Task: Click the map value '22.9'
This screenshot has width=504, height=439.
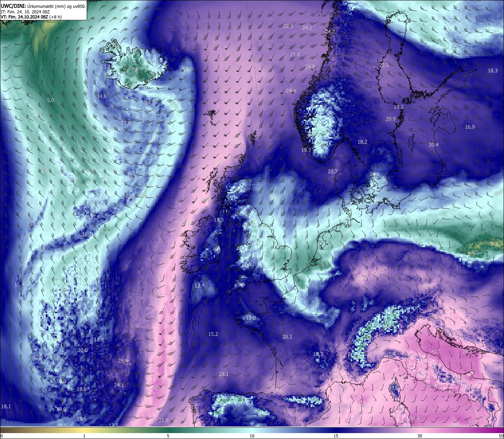Action: click(x=288, y=26)
